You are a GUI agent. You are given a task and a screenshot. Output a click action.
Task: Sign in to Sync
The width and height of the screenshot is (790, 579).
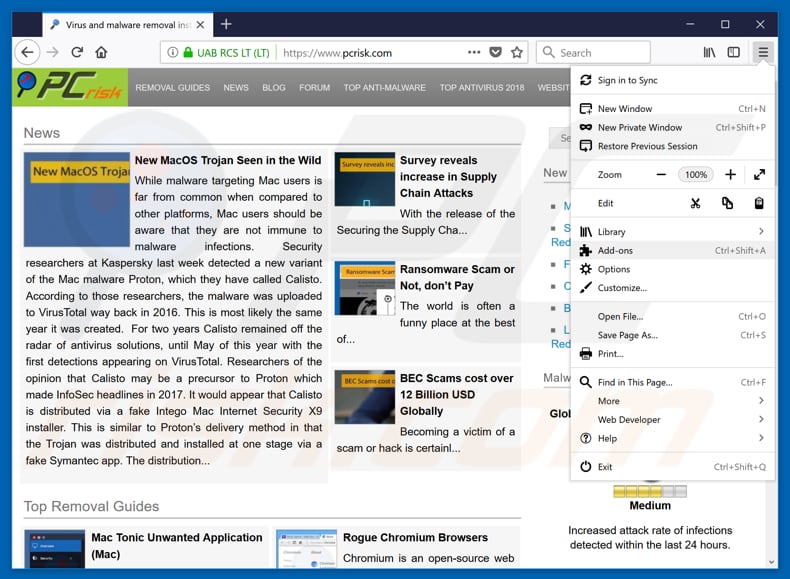(x=673, y=80)
